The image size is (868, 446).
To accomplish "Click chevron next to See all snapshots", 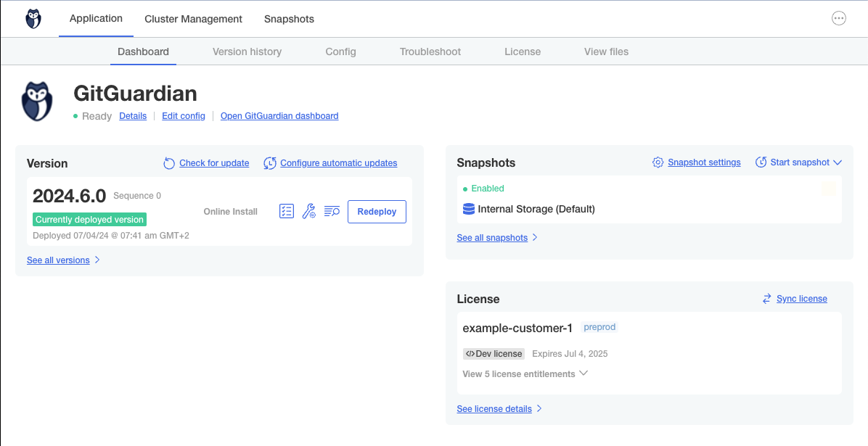I will 535,238.
